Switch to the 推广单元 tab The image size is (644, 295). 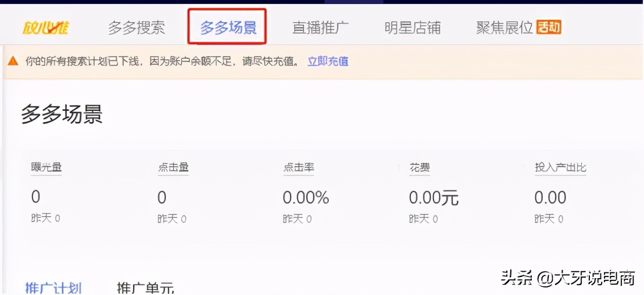coord(145,287)
